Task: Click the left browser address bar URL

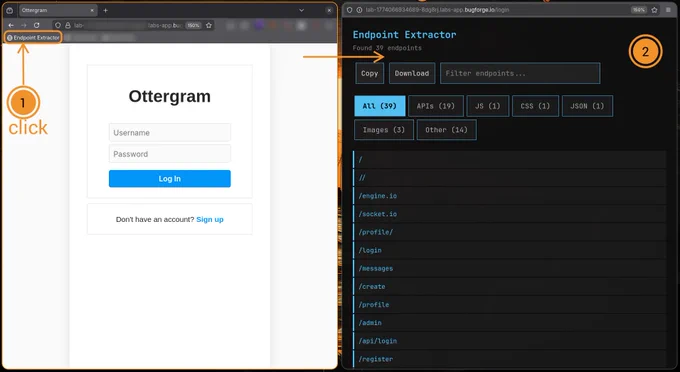Action: pos(127,25)
